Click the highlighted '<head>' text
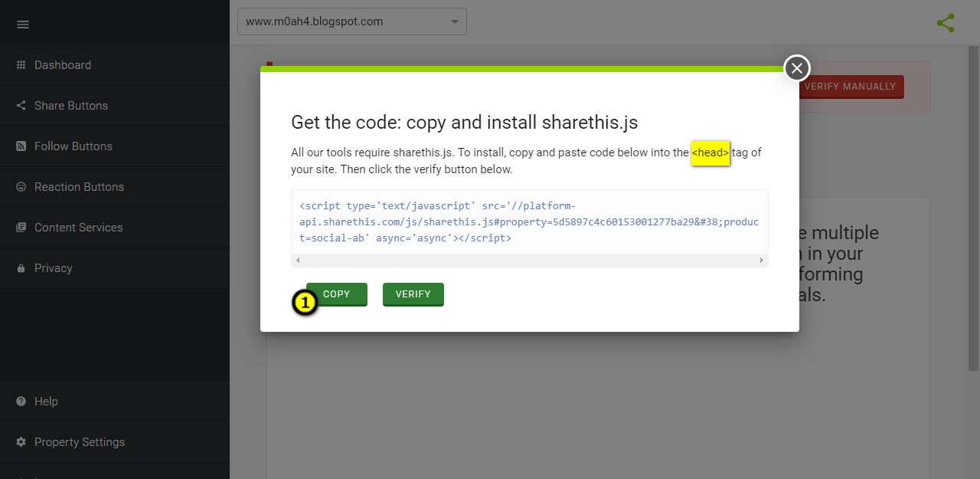The height and width of the screenshot is (479, 980). click(x=710, y=153)
